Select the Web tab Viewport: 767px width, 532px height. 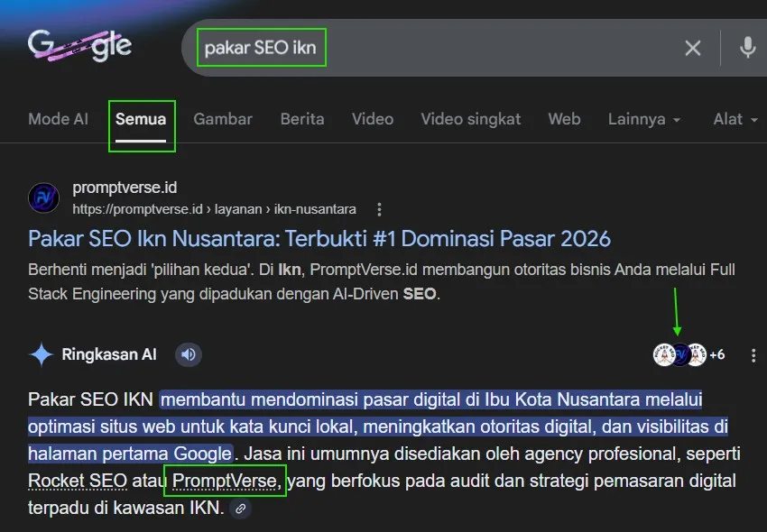point(564,119)
